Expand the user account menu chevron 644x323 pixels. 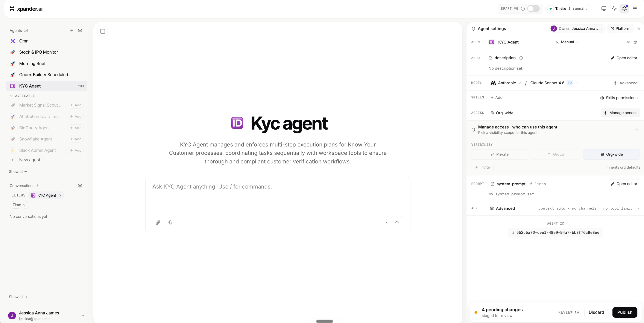tap(83, 315)
